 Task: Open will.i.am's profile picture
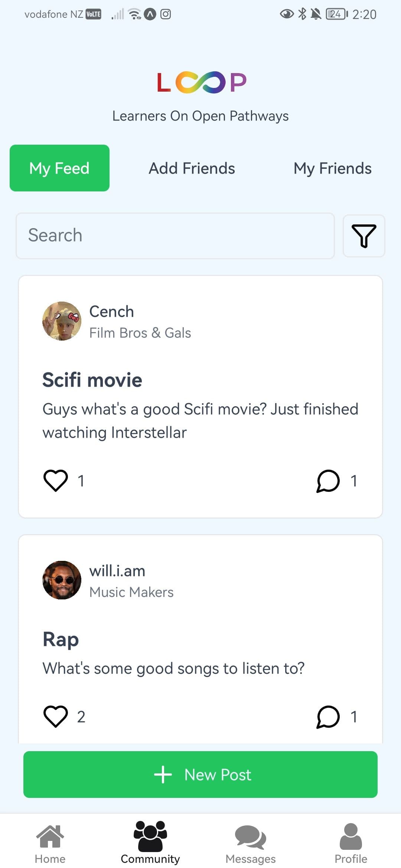click(62, 580)
